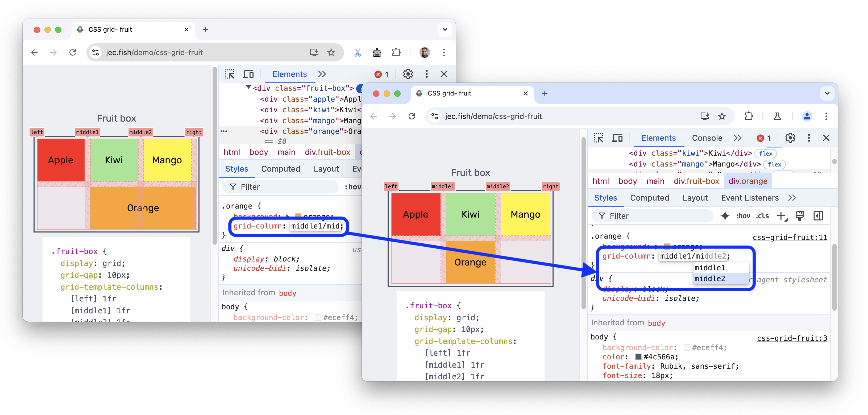868x415 pixels.
Task: Click the Styles tab in DevTools
Action: (x=607, y=198)
